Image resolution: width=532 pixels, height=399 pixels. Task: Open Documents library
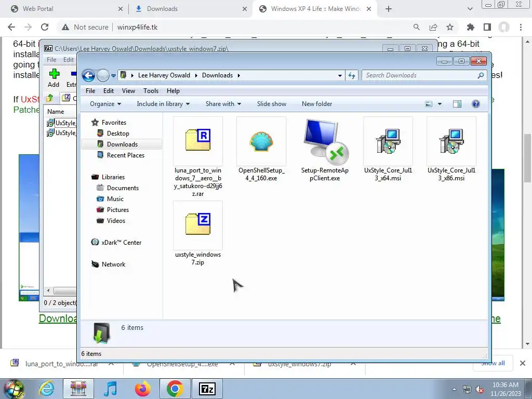123,188
